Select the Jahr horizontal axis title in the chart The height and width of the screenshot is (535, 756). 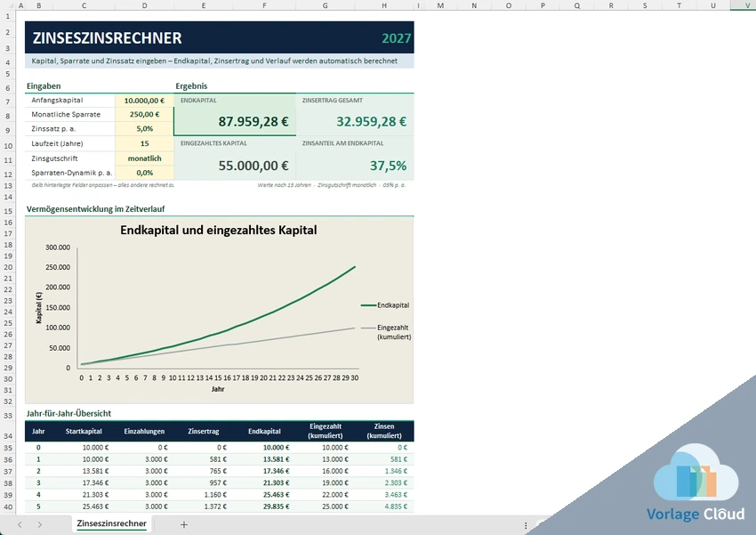click(x=218, y=389)
